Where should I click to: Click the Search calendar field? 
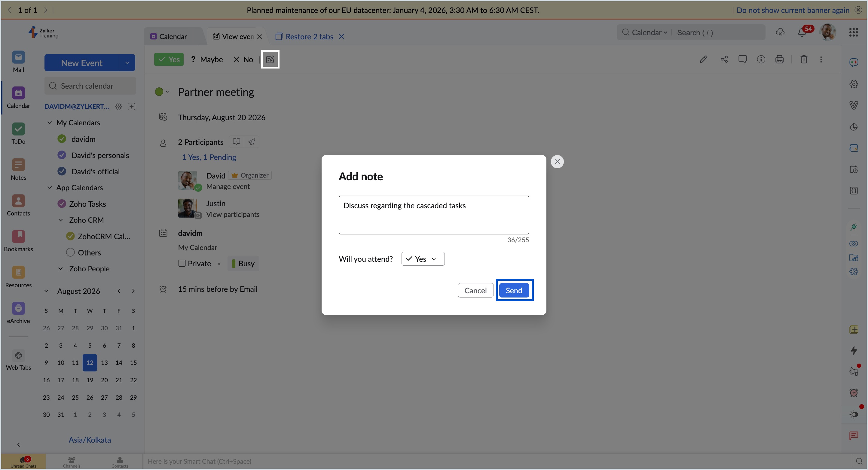tap(90, 86)
